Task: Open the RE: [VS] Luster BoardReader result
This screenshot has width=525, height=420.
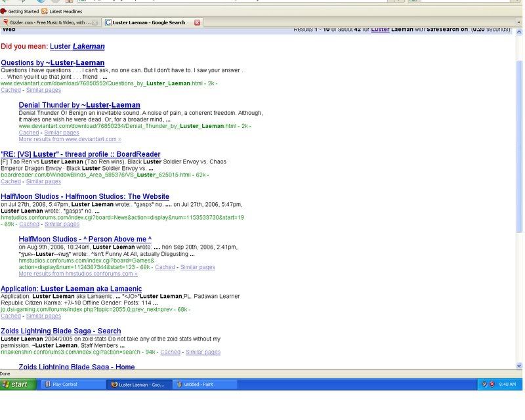Action: (x=81, y=154)
